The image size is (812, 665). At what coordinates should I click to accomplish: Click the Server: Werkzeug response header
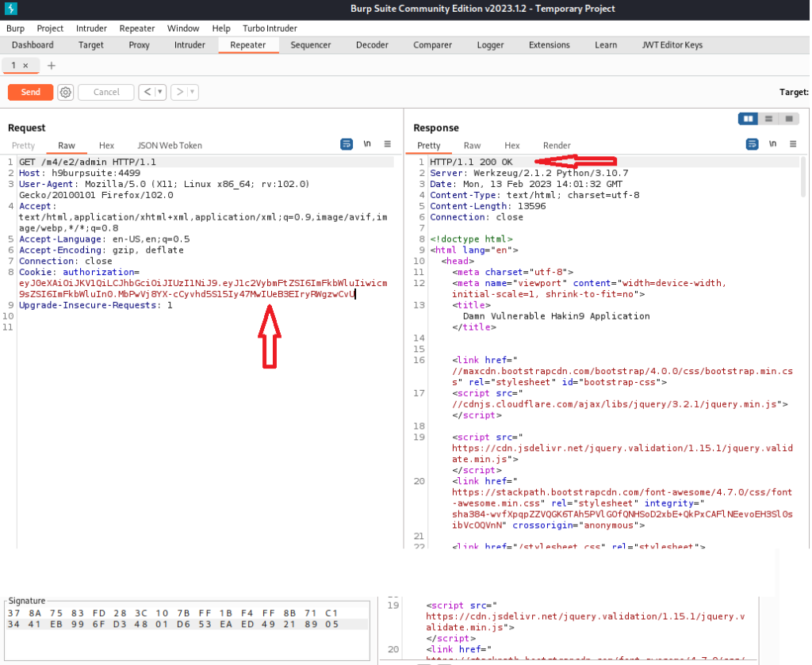[529, 173]
